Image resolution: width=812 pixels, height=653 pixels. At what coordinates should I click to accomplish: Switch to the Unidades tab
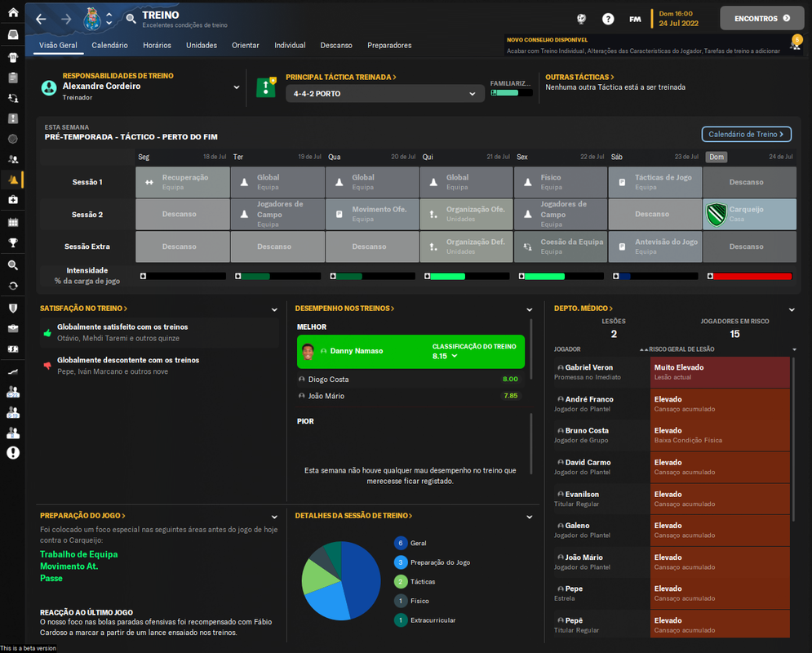click(x=202, y=46)
